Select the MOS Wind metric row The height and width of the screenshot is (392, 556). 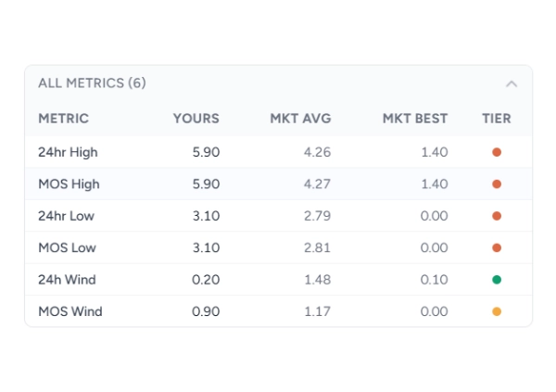pyautogui.click(x=69, y=311)
